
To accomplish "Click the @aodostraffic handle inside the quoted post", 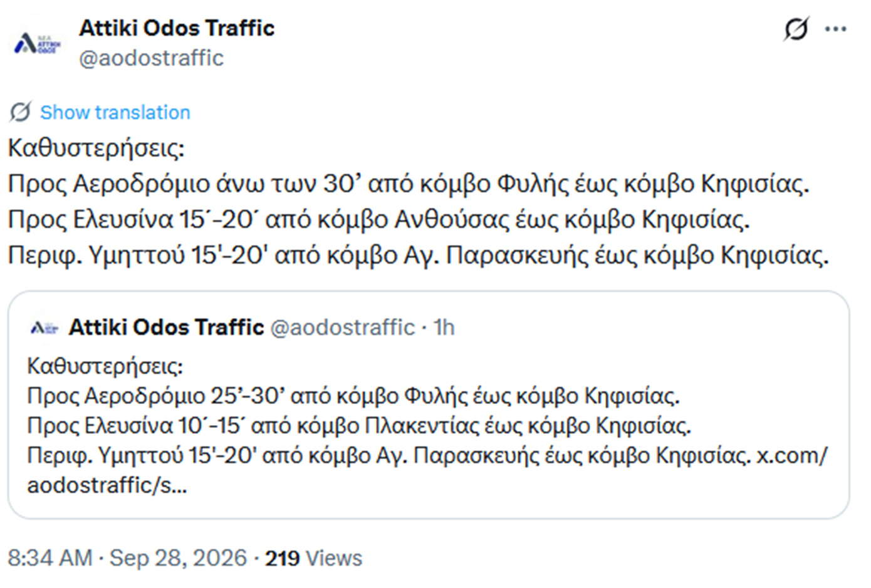I will point(342,327).
